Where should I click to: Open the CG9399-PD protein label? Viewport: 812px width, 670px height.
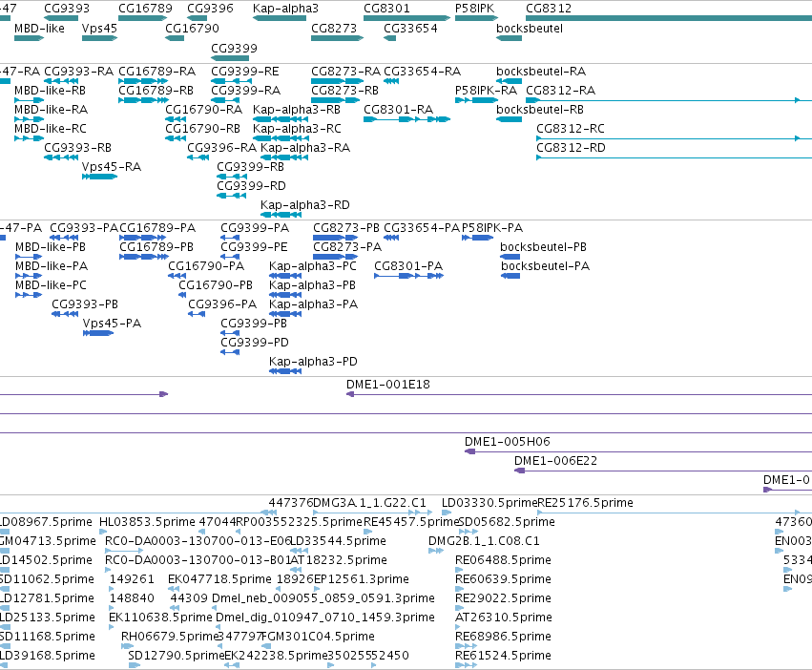(255, 343)
